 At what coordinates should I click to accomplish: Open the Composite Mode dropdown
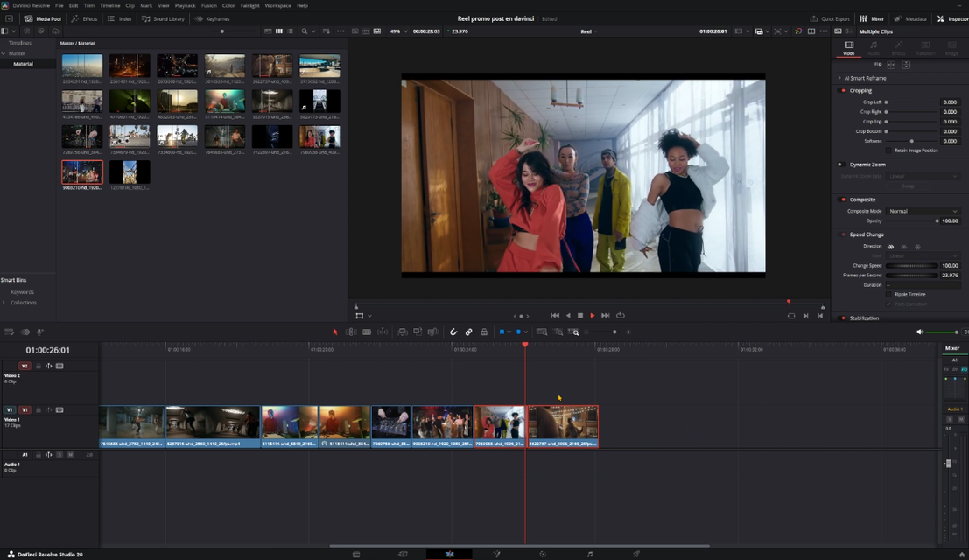[923, 211]
